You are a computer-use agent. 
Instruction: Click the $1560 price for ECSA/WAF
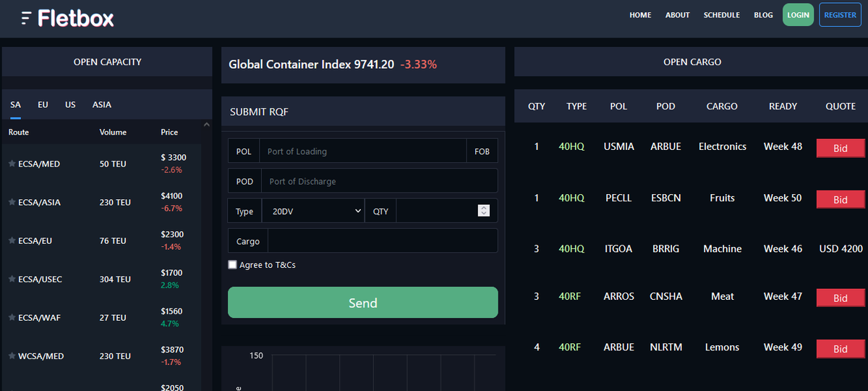(172, 311)
